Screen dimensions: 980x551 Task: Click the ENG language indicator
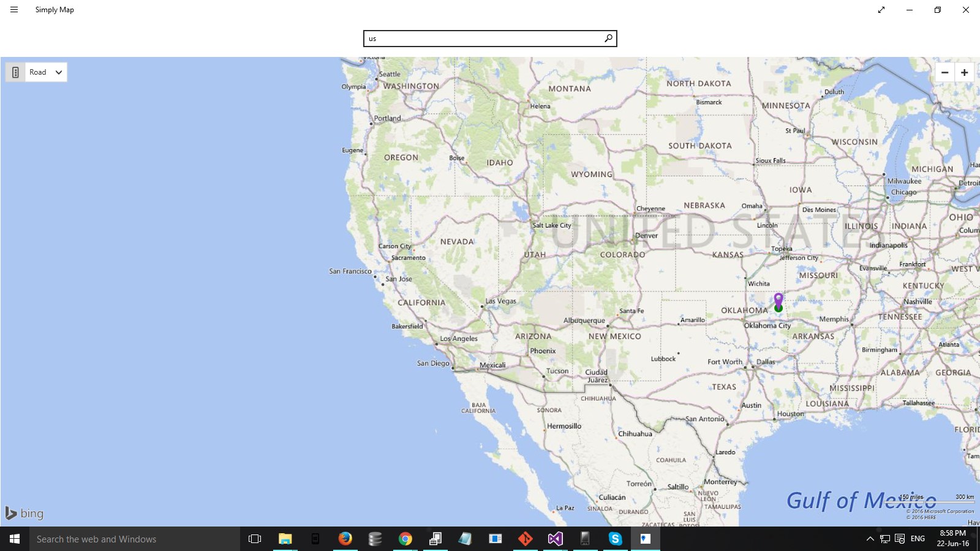point(918,539)
